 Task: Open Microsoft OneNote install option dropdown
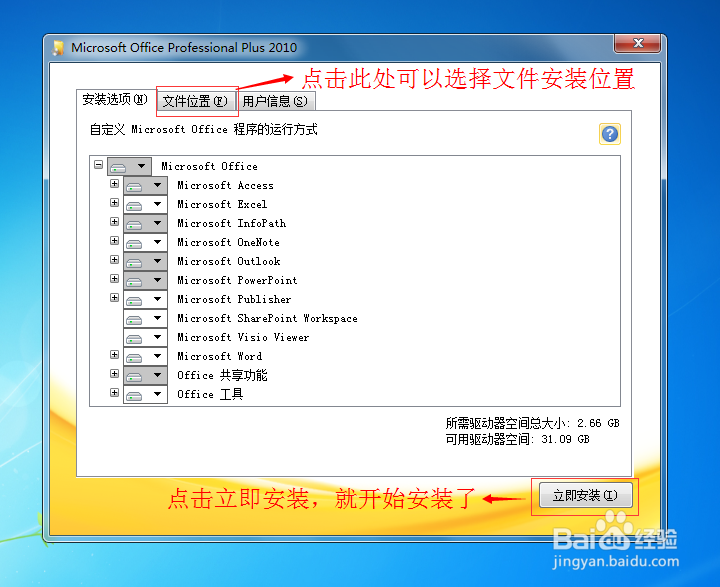click(145, 243)
